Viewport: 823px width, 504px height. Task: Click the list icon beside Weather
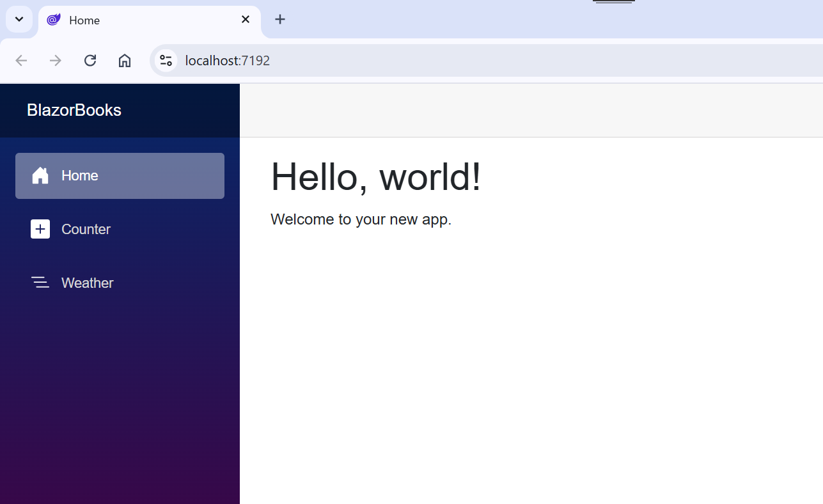click(x=40, y=282)
